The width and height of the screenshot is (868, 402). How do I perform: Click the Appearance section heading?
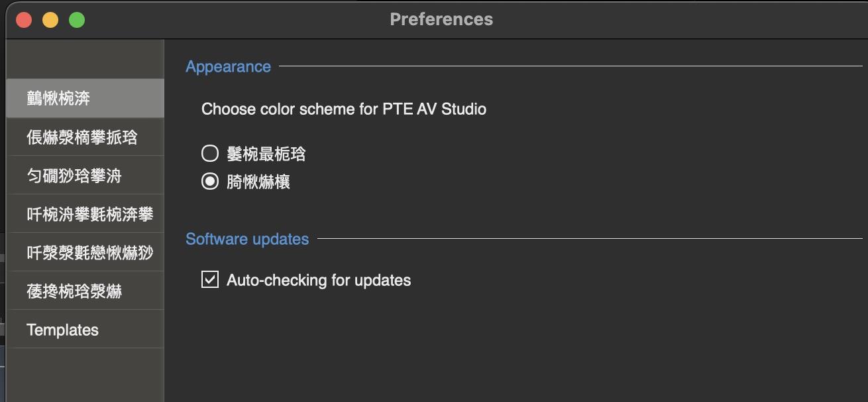tap(228, 66)
